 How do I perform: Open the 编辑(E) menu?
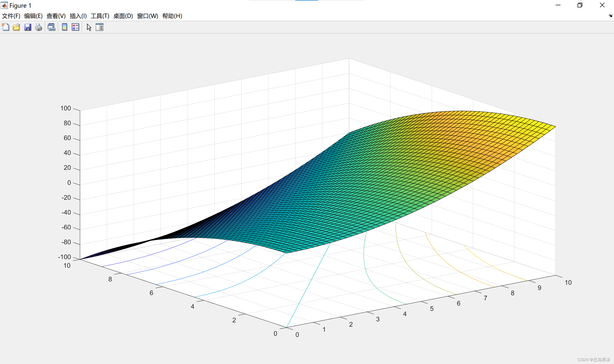point(33,16)
